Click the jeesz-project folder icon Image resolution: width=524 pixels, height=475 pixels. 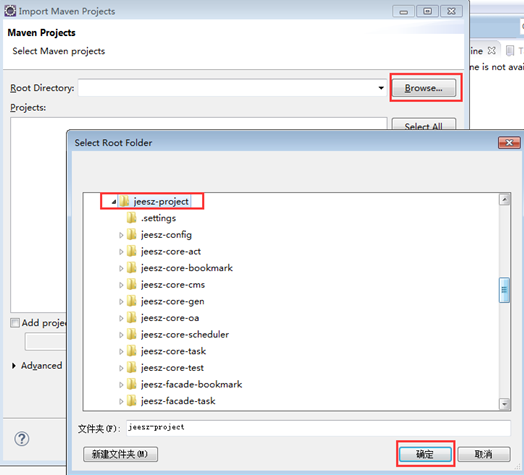pos(124,202)
